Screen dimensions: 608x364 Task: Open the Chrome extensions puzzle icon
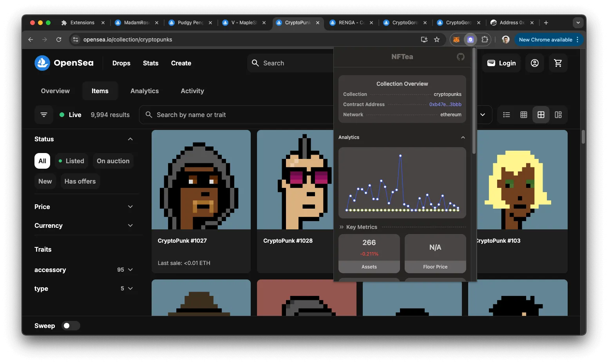(485, 40)
